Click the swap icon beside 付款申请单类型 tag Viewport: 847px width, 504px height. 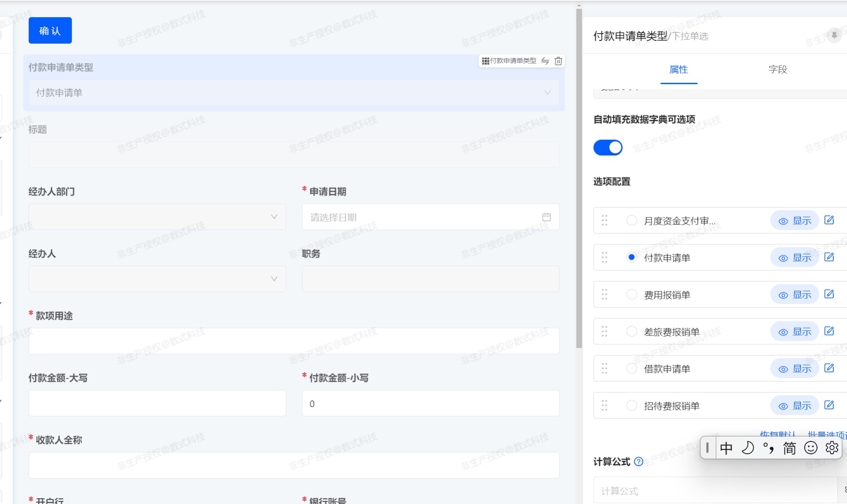click(x=545, y=61)
